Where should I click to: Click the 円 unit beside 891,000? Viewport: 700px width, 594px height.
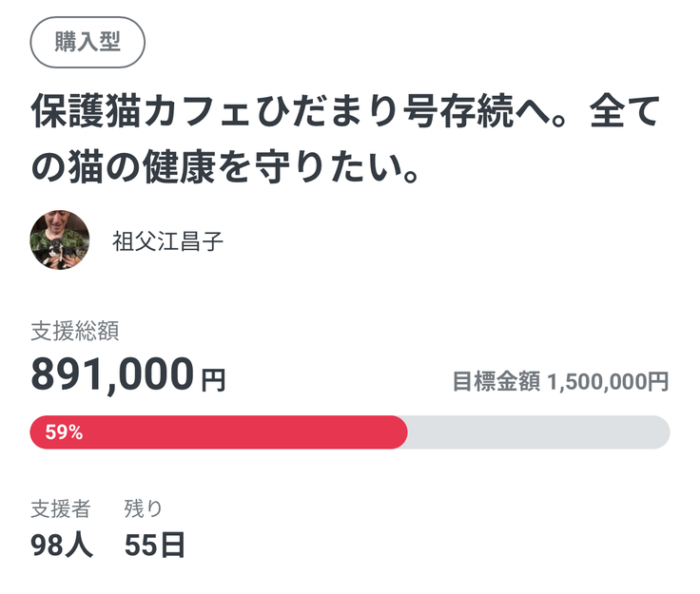point(213,379)
